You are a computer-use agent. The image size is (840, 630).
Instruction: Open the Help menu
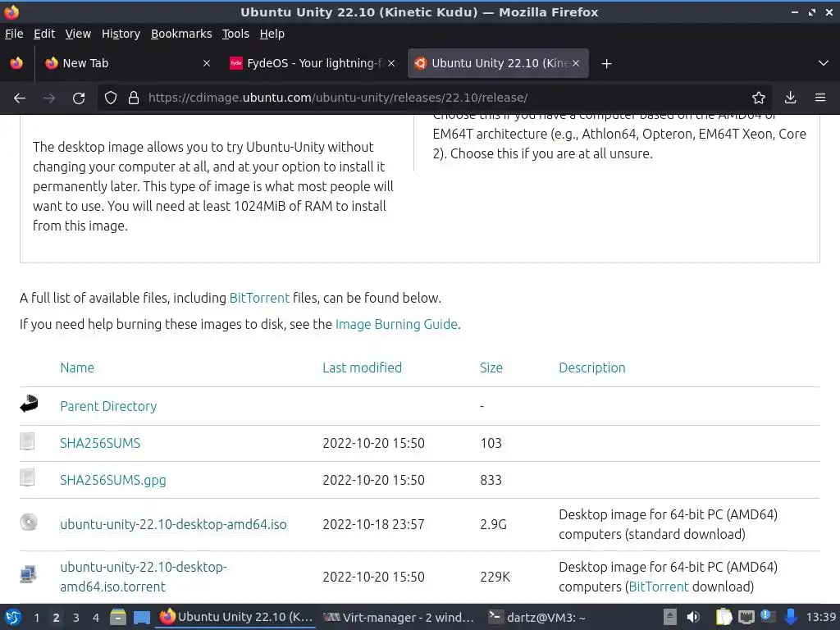click(x=272, y=34)
